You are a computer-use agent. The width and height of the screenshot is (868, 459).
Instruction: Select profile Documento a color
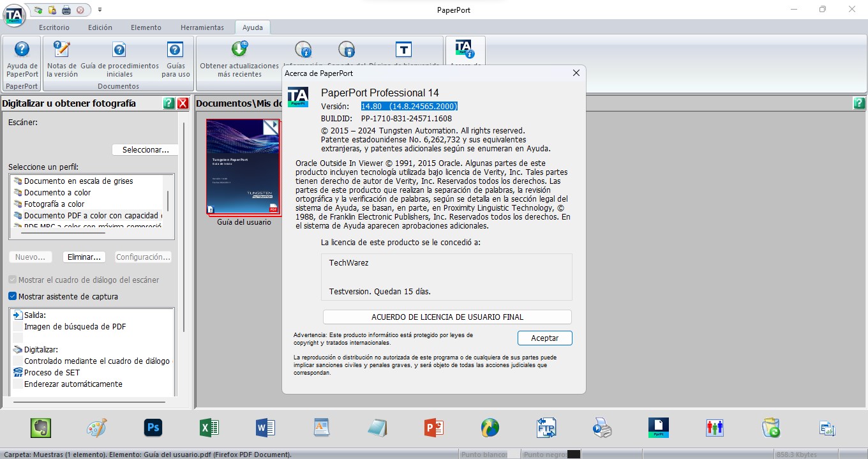tap(57, 192)
